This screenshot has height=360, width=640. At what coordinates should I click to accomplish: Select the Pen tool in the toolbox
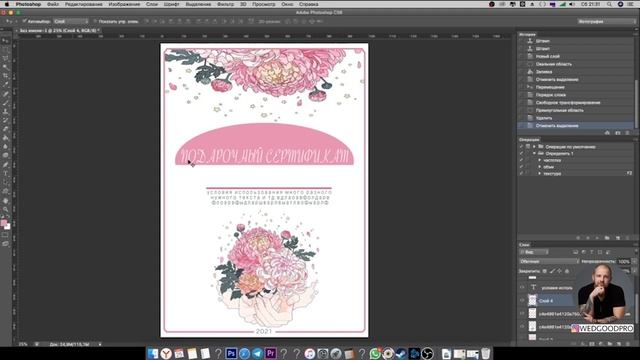[5, 165]
